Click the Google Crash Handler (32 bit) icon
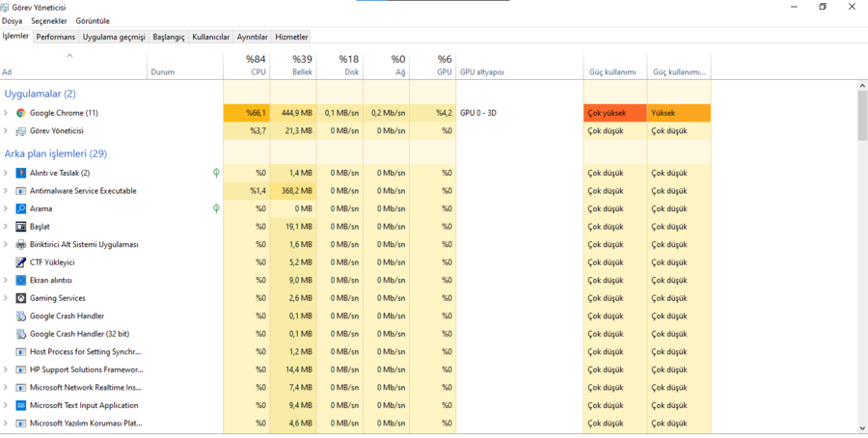The height and width of the screenshot is (438, 868). click(20, 334)
